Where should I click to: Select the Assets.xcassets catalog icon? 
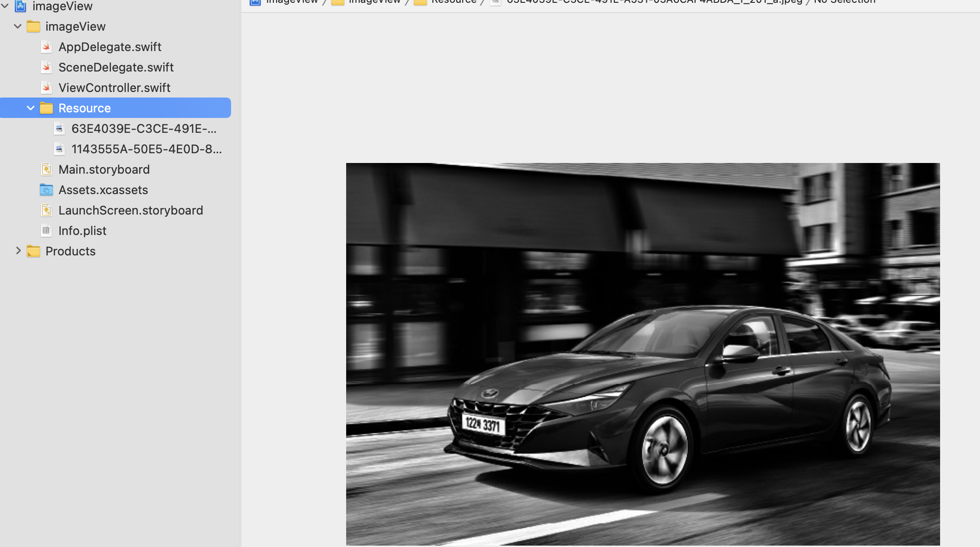46,190
